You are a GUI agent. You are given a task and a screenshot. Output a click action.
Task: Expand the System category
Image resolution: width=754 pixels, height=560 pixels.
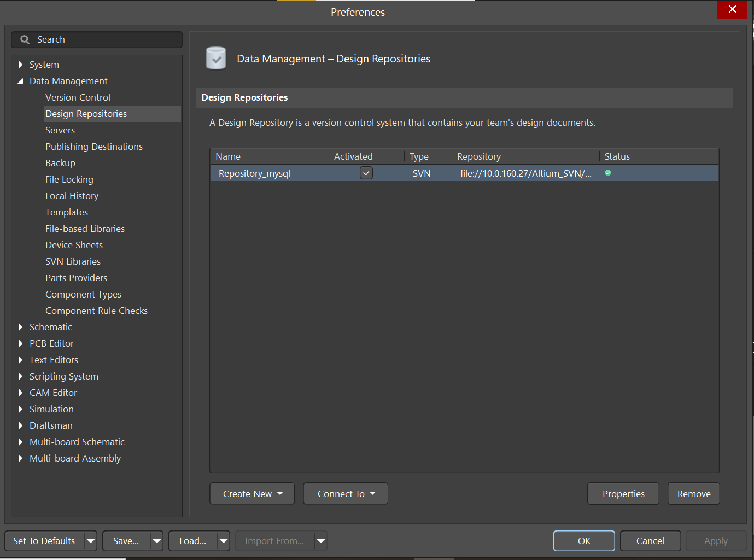(x=20, y=65)
